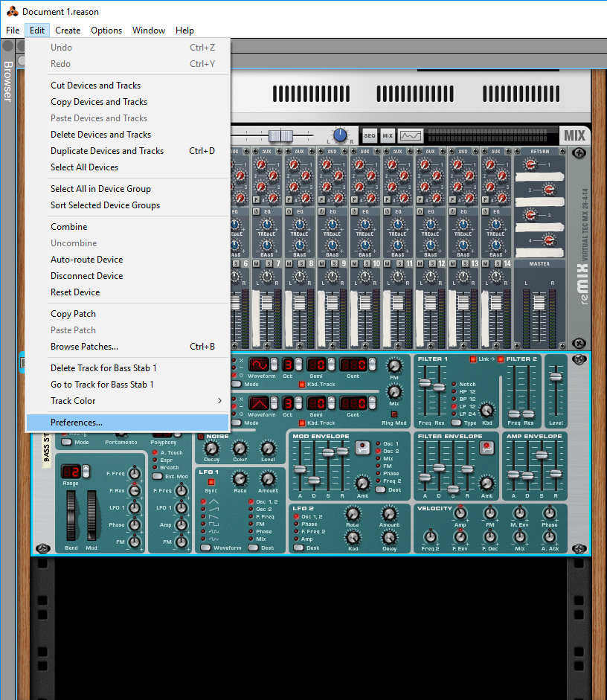The image size is (607, 700).
Task: Click oscillator 2 Cent spinner
Action: click(372, 404)
